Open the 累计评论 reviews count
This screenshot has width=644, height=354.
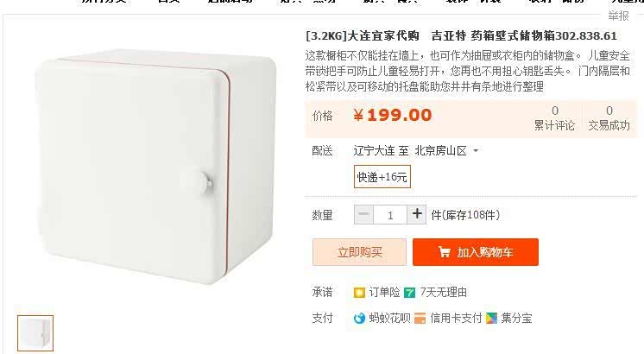click(554, 118)
